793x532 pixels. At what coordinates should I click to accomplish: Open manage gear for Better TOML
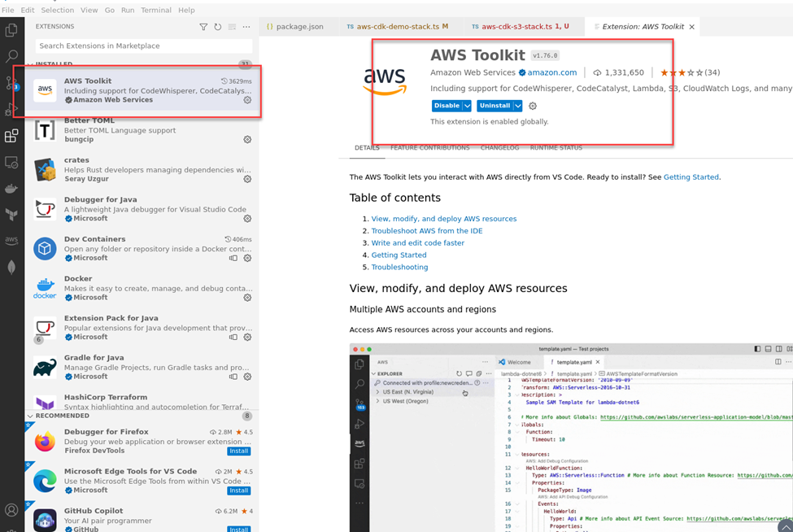(x=247, y=140)
